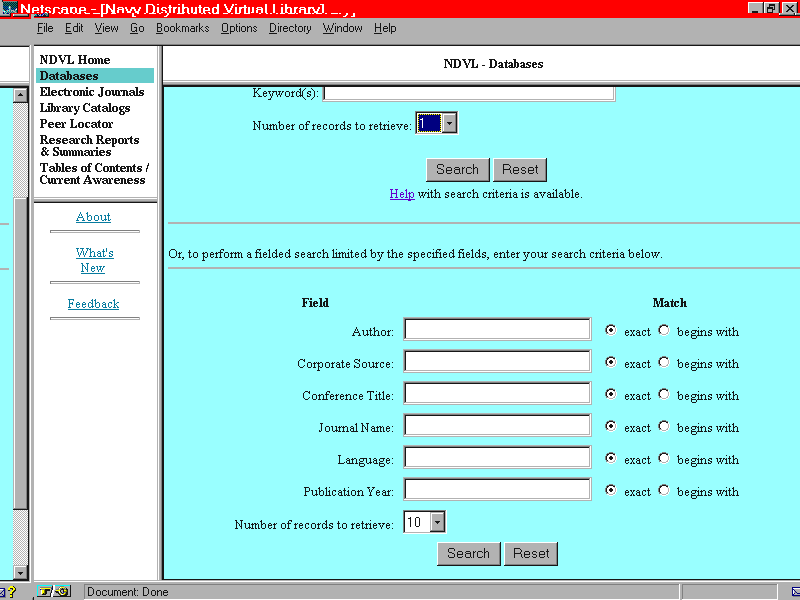This screenshot has height=600, width=800.
Task: Open the Directory menu
Action: (290, 28)
